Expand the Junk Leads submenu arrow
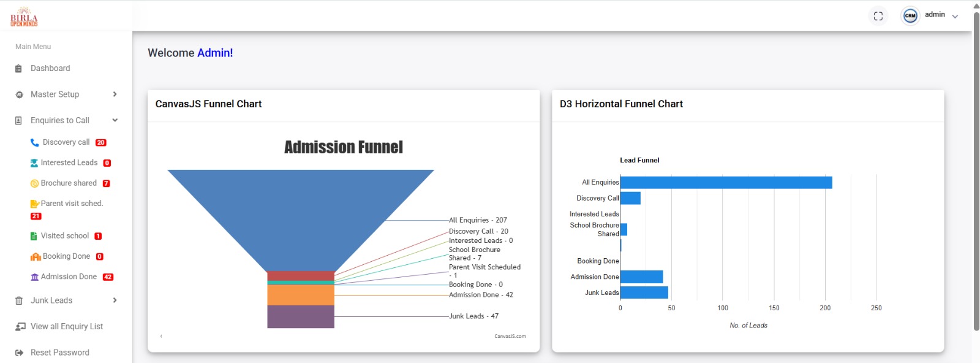Viewport: 980px width, 363px height. tap(115, 300)
